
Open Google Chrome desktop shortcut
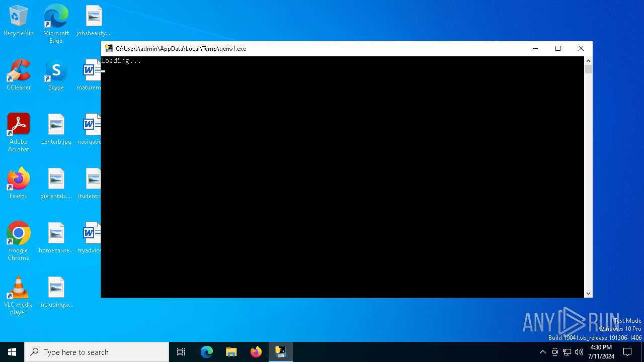point(19,241)
